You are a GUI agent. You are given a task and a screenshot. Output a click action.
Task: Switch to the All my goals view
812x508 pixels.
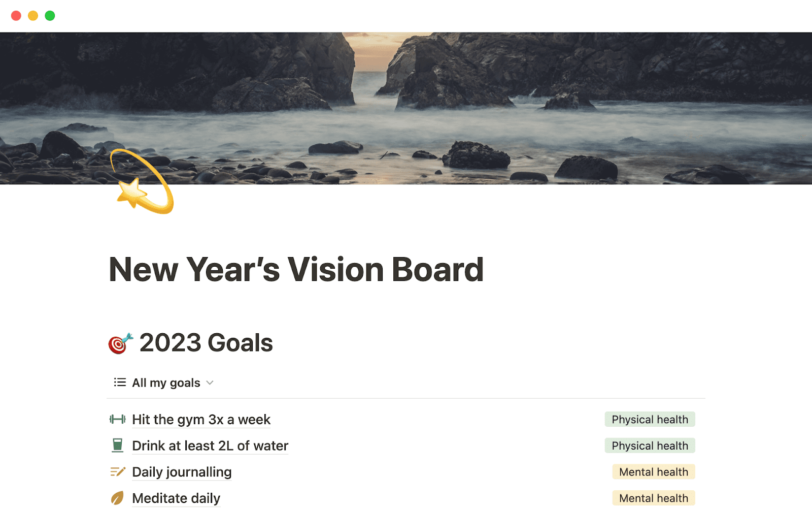[x=165, y=383]
